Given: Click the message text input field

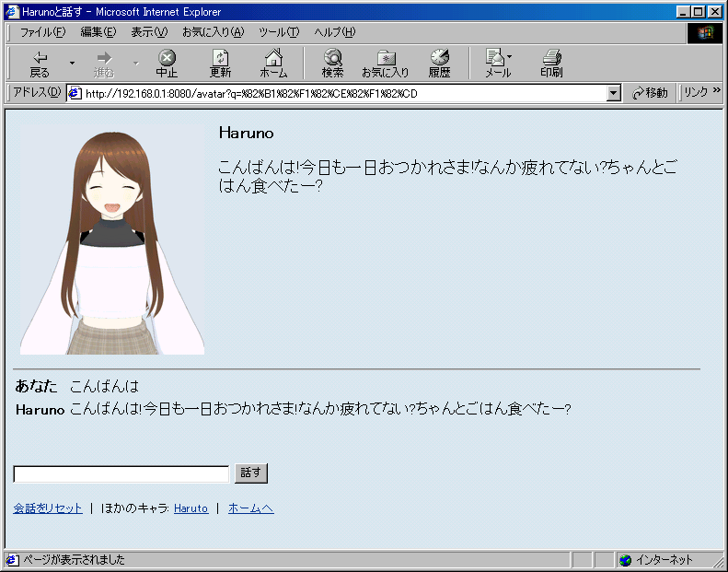Looking at the screenshot, I should (x=121, y=474).
